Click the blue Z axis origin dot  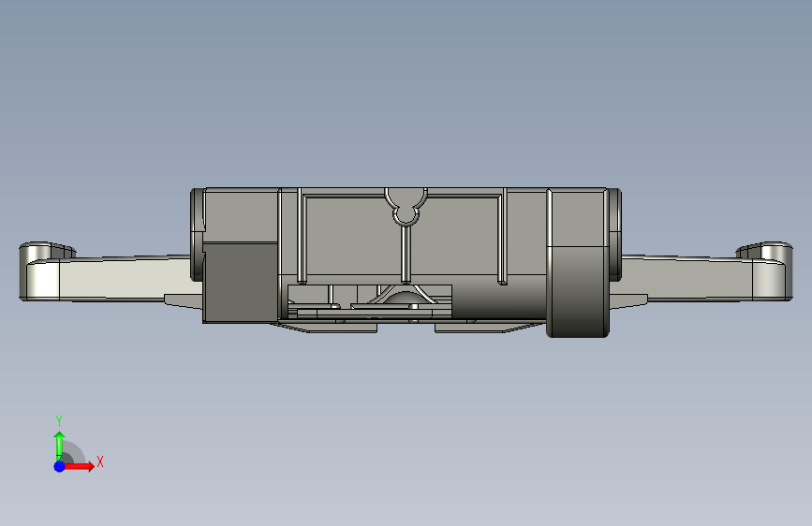59,466
